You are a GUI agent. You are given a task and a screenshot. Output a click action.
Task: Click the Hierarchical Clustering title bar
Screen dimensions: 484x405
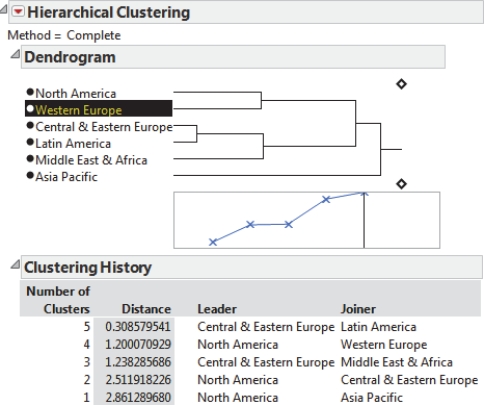(x=246, y=12)
